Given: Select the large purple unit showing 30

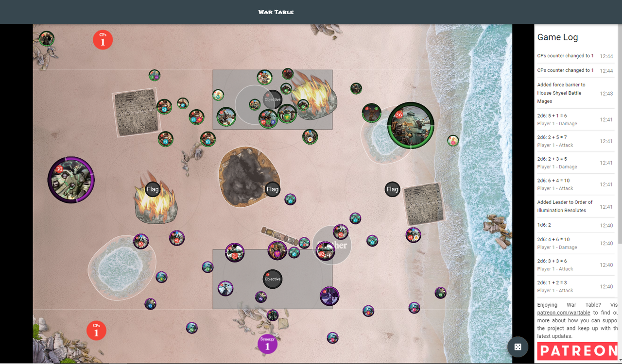Looking at the screenshot, I should (71, 180).
